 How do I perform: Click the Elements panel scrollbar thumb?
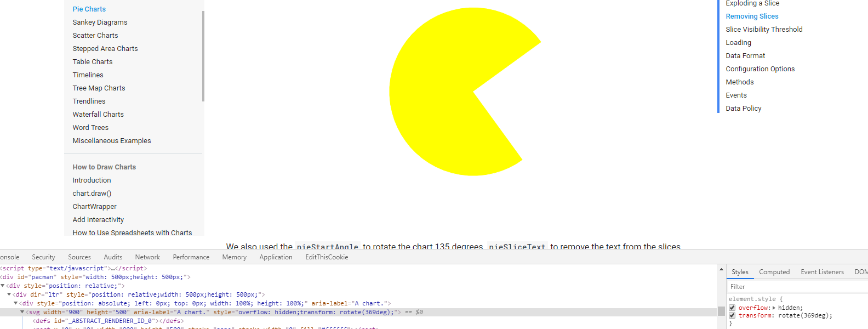721,311
